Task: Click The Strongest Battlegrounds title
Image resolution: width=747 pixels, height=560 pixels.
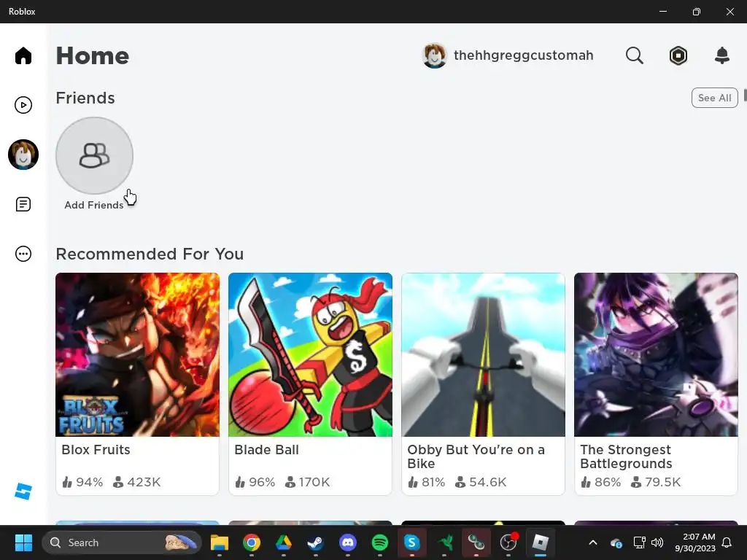Action: [x=626, y=456]
